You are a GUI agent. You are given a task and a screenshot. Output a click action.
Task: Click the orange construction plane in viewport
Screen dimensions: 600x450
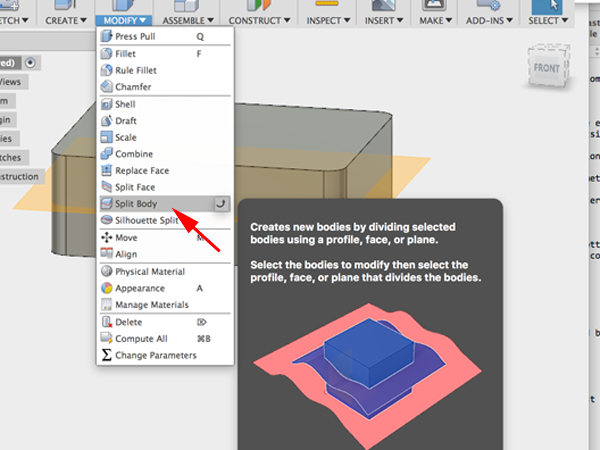[411, 168]
